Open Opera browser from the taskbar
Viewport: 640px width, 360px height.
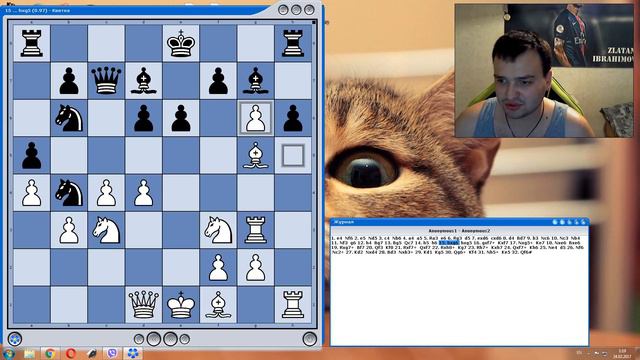tap(71, 353)
